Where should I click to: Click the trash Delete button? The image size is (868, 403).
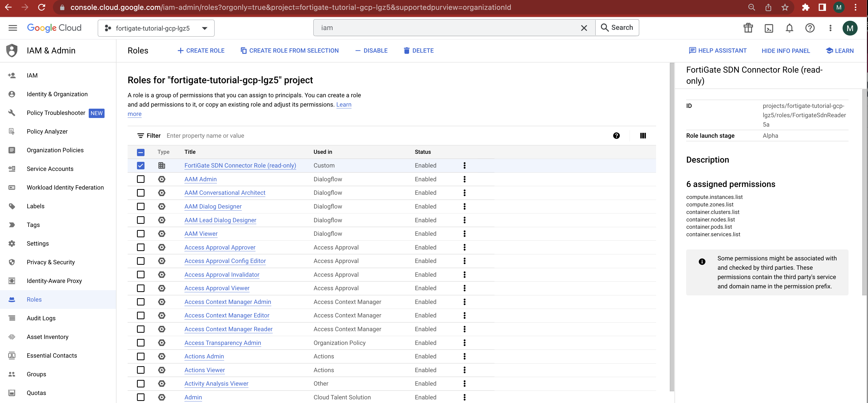[418, 51]
